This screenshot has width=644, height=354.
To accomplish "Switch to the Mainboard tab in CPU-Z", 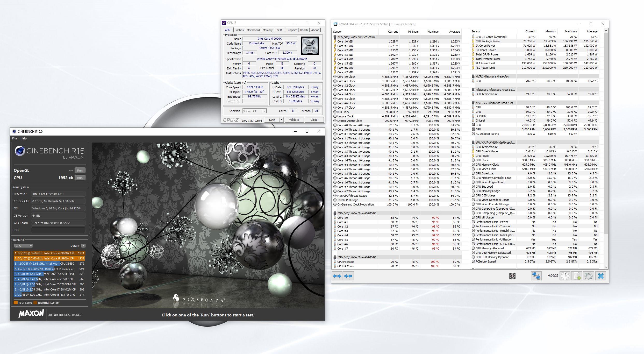I will pyautogui.click(x=253, y=30).
